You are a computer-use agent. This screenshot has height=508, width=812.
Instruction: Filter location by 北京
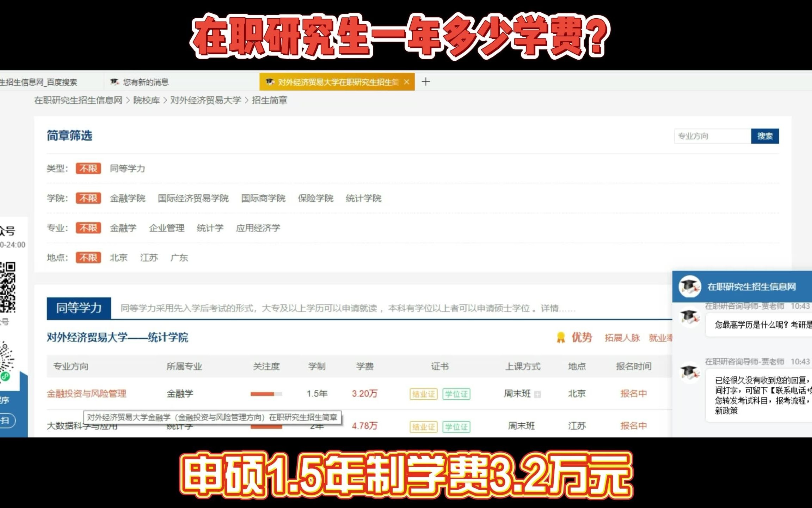(x=119, y=258)
